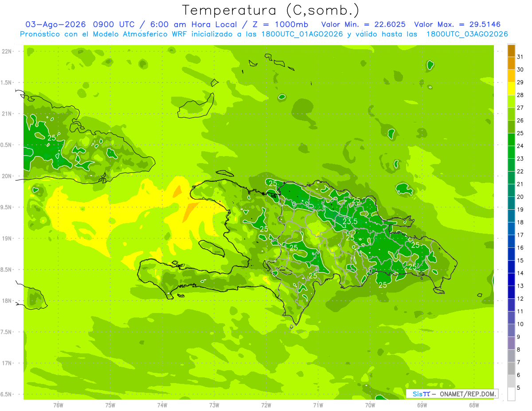Image resolution: width=532 pixels, height=411 pixels.
Task: Click the '17N' latitude axis label
Action: [x=7, y=363]
